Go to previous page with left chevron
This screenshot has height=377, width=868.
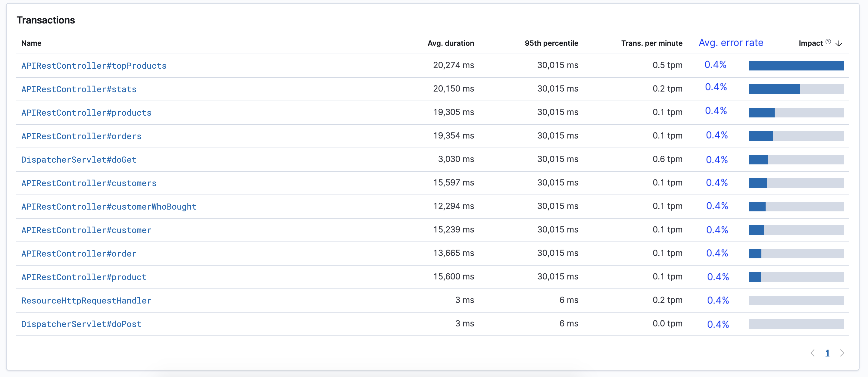pos(813,353)
